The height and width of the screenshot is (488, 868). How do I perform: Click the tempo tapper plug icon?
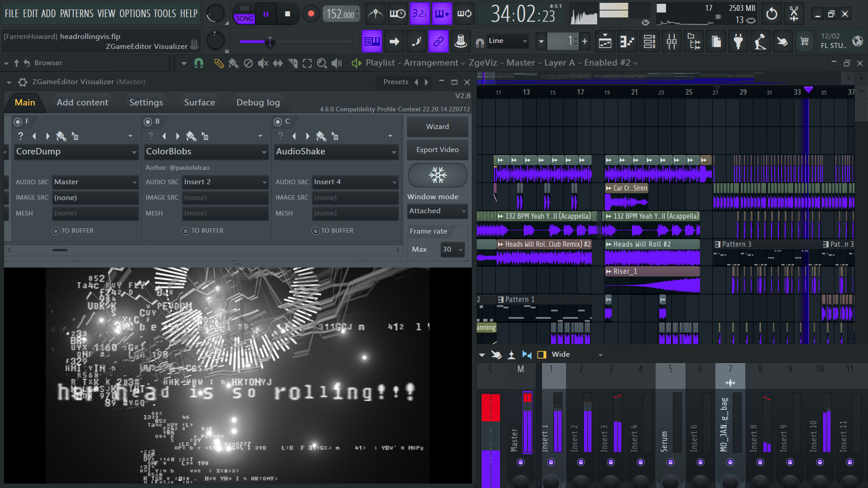pyautogui.click(x=739, y=42)
